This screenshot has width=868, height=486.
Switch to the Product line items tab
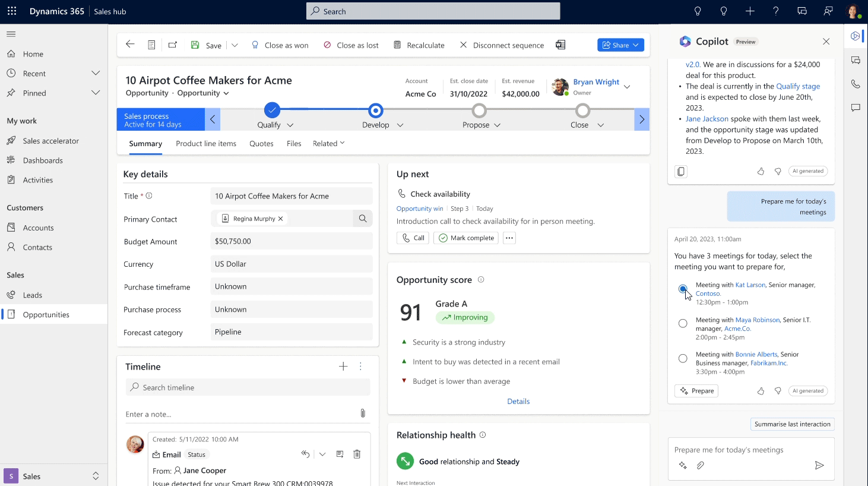[206, 143]
